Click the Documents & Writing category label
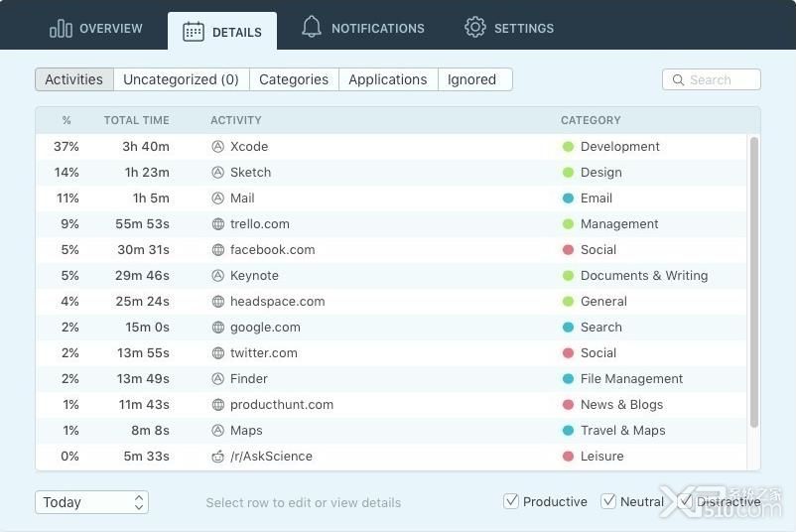 [x=644, y=276]
